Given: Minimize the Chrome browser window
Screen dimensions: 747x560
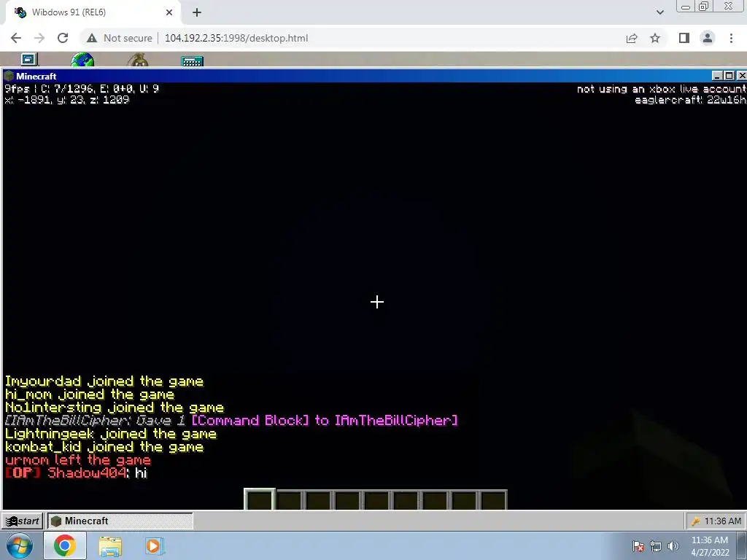Looking at the screenshot, I should click(x=686, y=7).
